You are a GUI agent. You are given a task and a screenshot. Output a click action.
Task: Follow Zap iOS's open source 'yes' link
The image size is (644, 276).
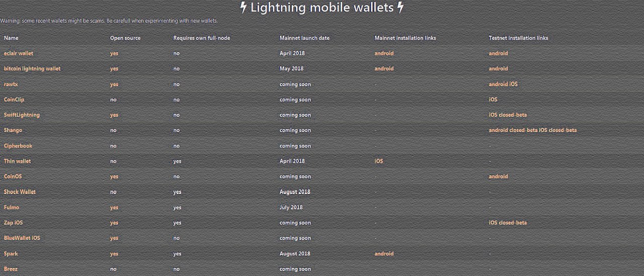114,223
